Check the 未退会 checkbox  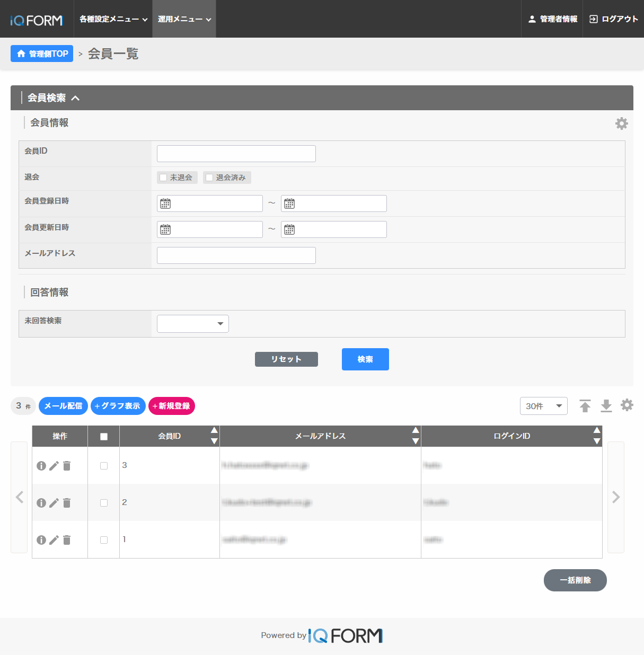[163, 177]
